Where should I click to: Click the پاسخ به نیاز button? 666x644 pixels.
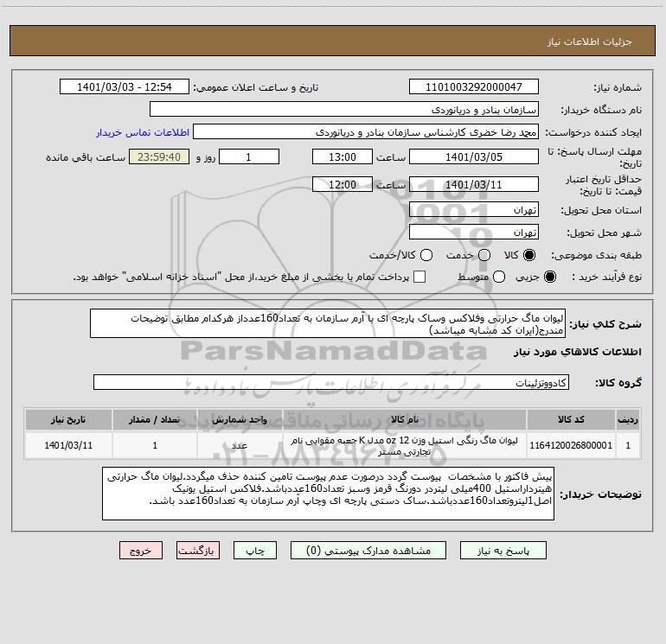(503, 550)
